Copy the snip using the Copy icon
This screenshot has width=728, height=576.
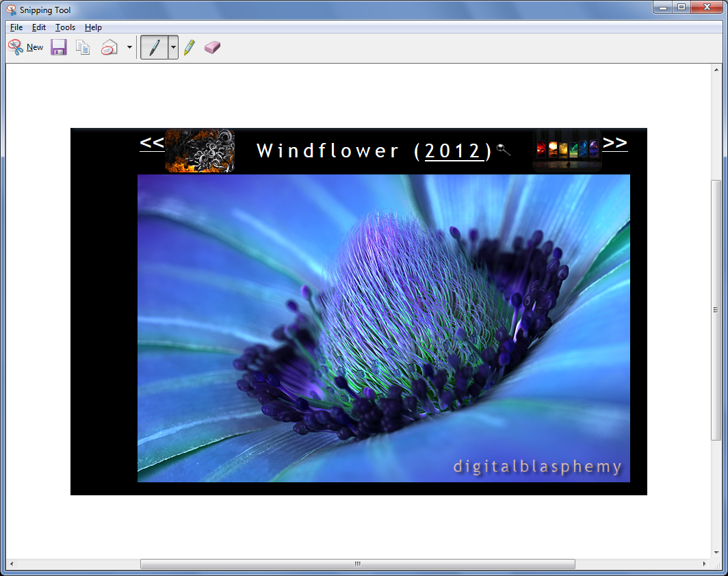click(x=83, y=47)
